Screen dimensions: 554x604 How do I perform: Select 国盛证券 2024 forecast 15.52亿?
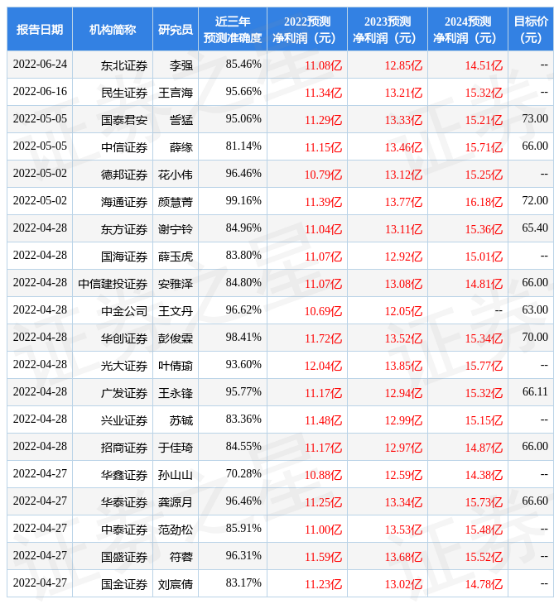coord(484,557)
